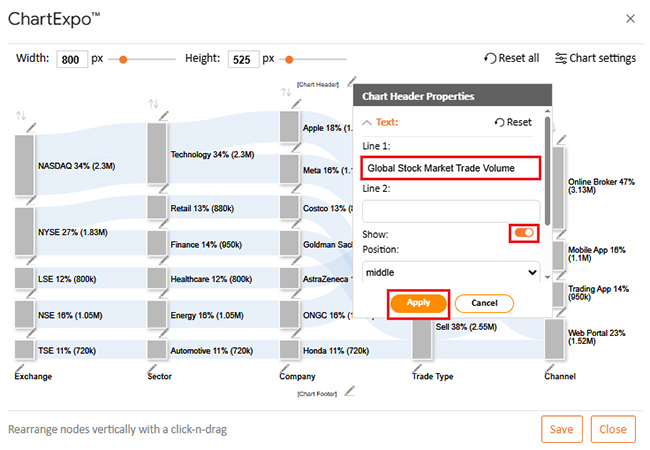Click the Cancel button
The width and height of the screenshot is (650, 450).
tap(484, 303)
